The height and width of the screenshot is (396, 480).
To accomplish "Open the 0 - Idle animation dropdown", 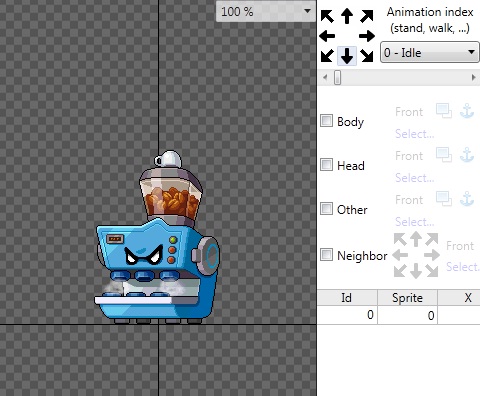I will pyautogui.click(x=429, y=52).
